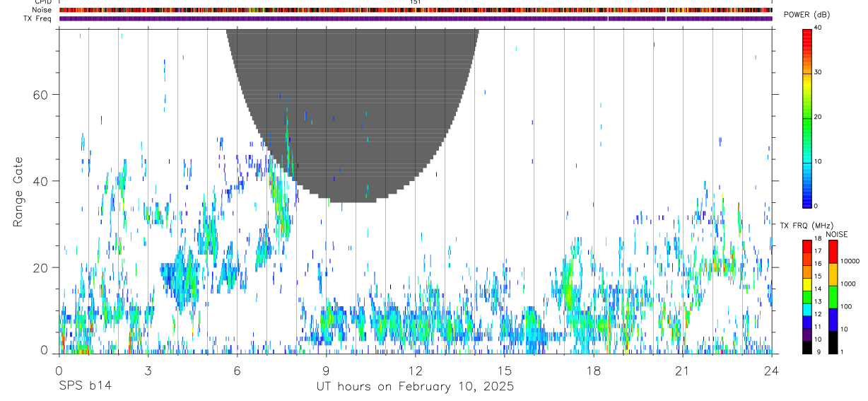Screen dimensions: 868x401
Task: Select the 30 tick on the power scale
Action: 819,72
